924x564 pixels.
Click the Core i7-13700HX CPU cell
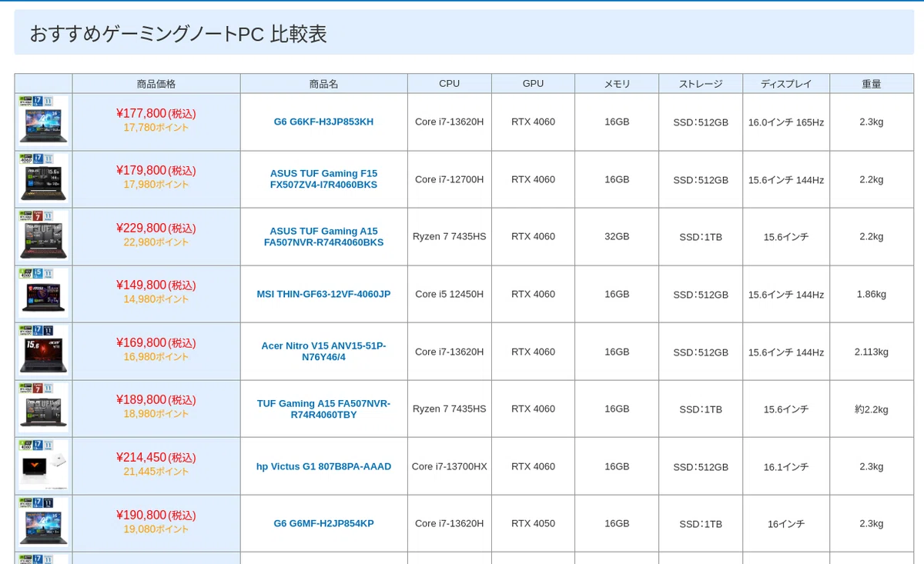pos(449,466)
